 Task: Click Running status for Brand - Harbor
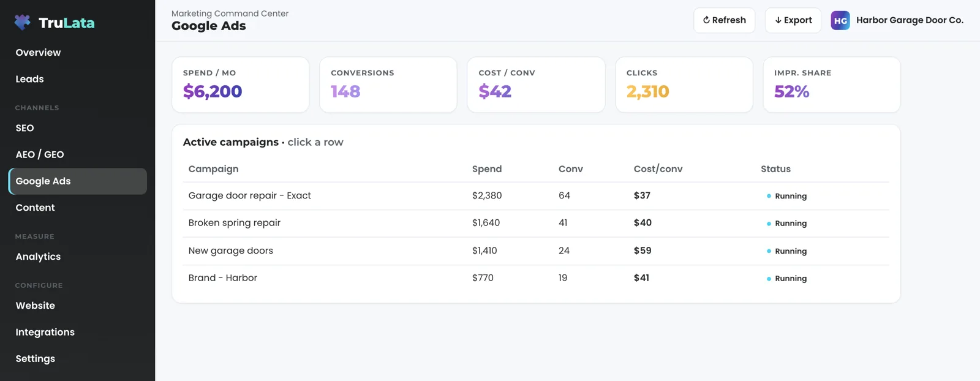786,278
